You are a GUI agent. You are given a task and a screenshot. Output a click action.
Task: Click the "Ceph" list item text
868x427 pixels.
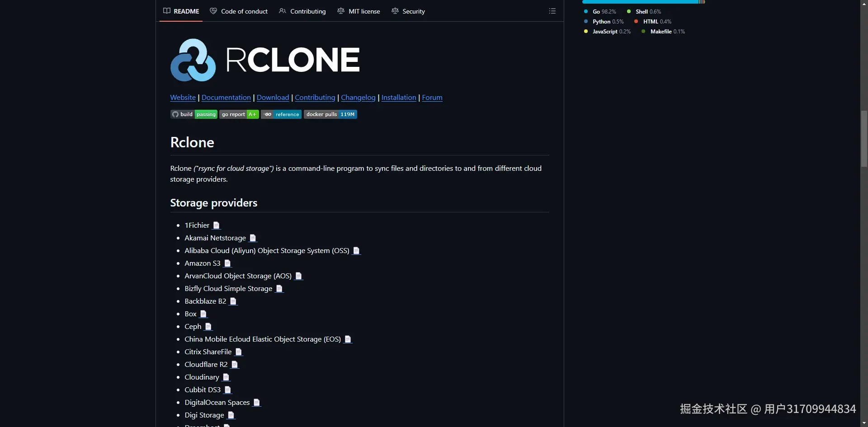click(193, 327)
